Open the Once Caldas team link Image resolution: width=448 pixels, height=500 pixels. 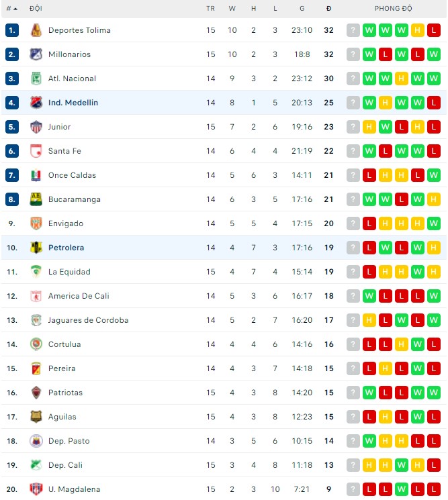pos(72,175)
